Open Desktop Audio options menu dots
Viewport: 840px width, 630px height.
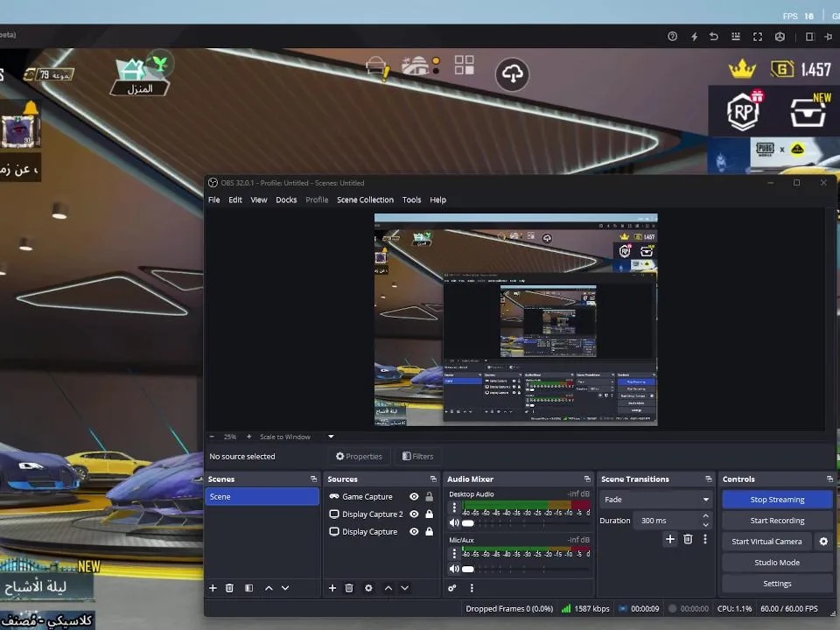(454, 507)
